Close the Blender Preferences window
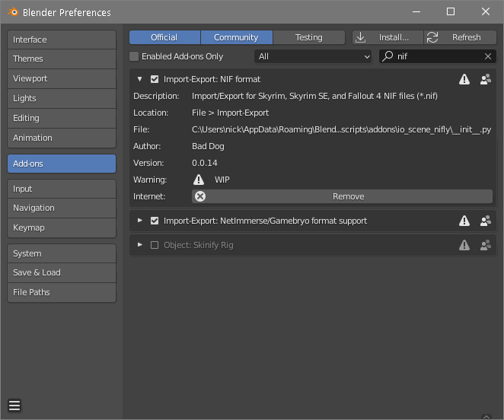 coord(486,12)
